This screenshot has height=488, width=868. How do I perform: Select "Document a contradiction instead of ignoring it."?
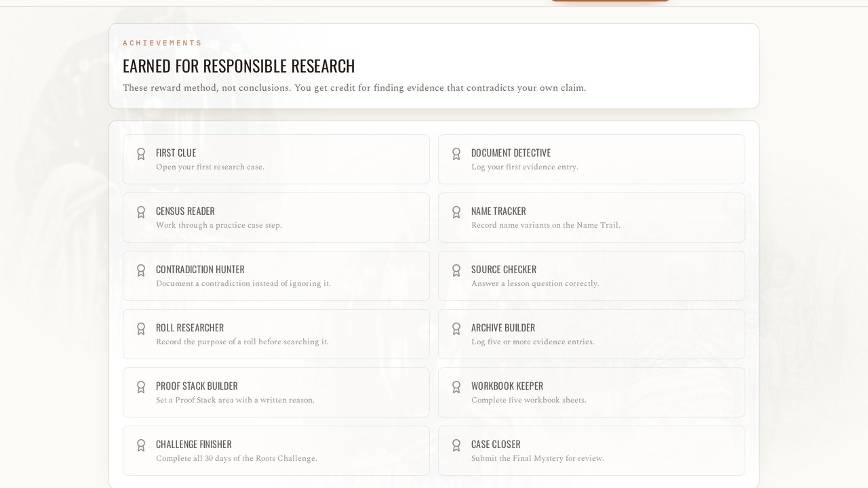coord(243,284)
